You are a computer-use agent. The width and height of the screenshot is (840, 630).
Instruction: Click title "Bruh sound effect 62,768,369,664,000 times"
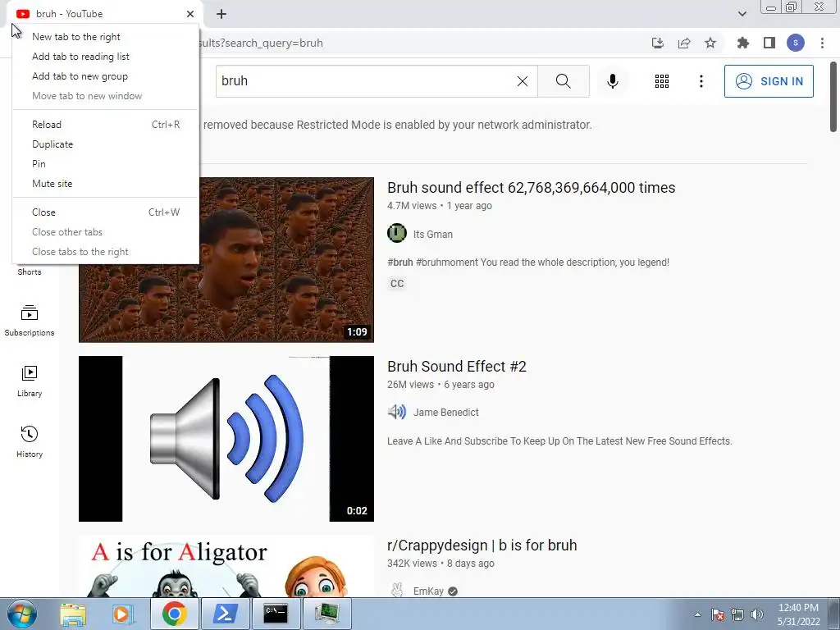coord(531,188)
